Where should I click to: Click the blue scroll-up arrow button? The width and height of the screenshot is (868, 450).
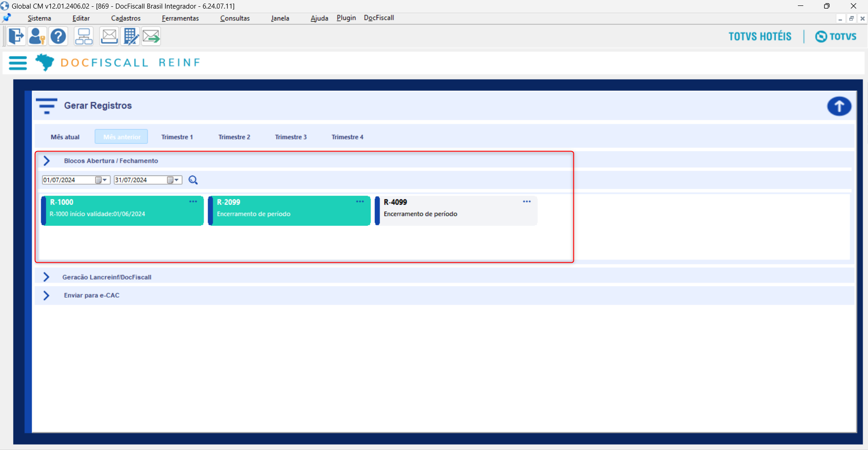pos(839,106)
